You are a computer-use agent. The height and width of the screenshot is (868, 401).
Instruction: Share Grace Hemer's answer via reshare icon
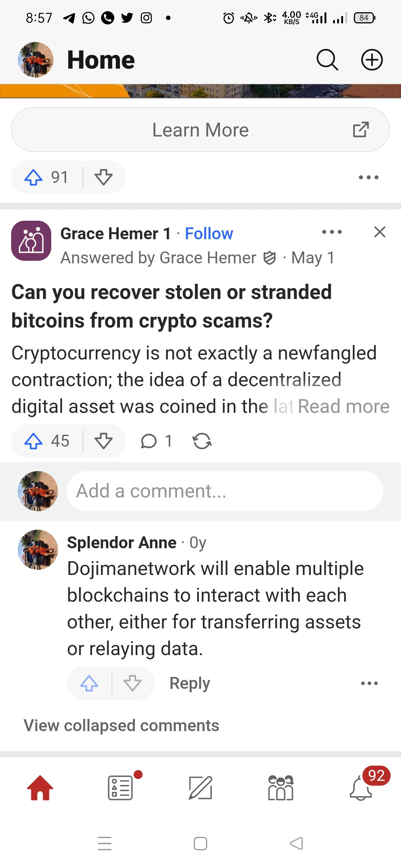(x=202, y=441)
